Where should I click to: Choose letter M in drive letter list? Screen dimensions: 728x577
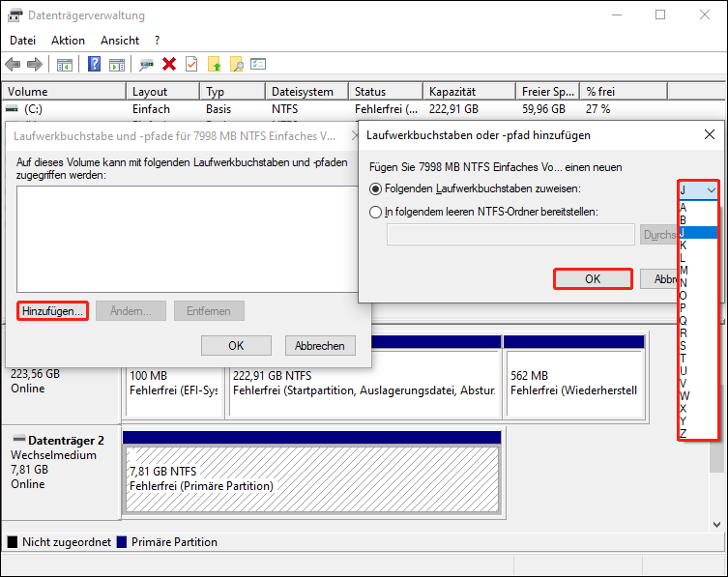[x=698, y=271]
